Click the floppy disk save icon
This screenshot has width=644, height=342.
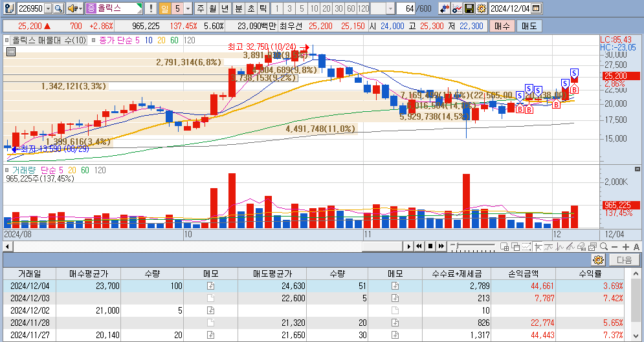(x=469, y=8)
